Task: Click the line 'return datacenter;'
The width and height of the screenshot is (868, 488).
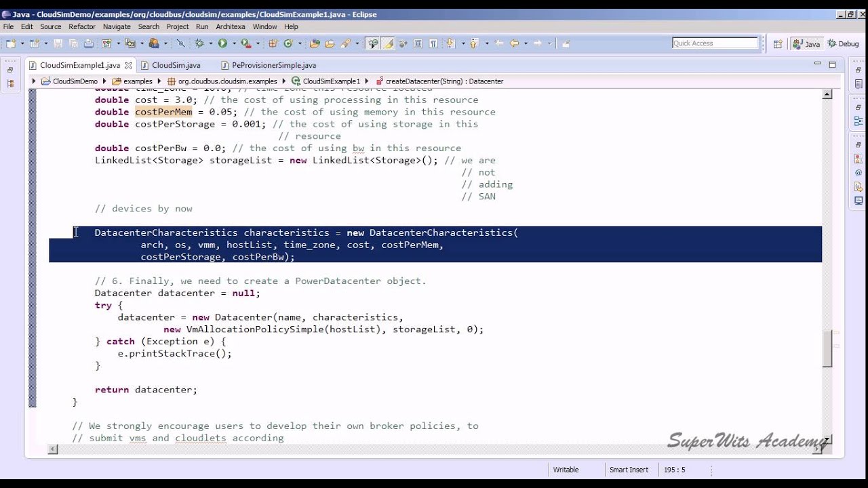Action: coord(146,390)
